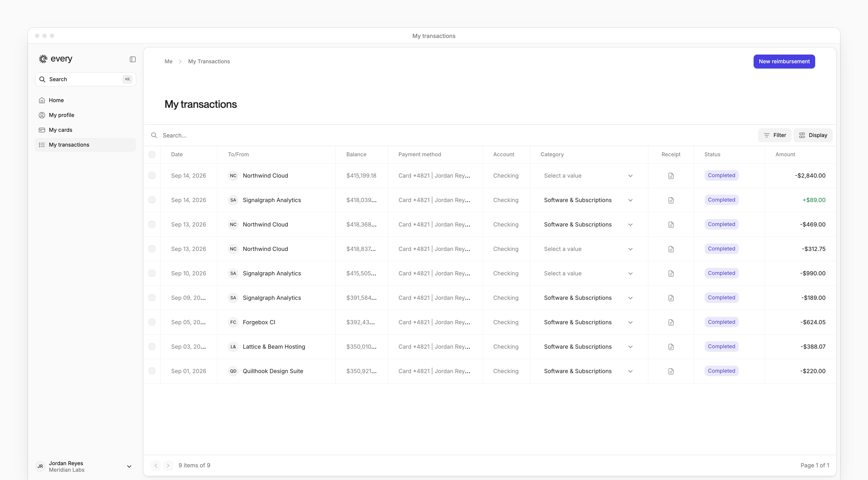
Task: Open Forgebox CI receipt icon
Action: 671,322
